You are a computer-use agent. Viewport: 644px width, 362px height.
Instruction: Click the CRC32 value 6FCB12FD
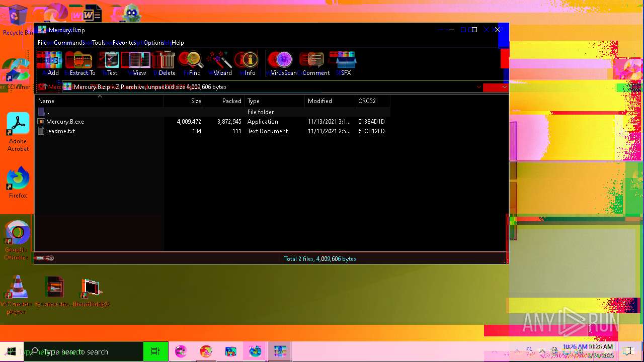[371, 131]
